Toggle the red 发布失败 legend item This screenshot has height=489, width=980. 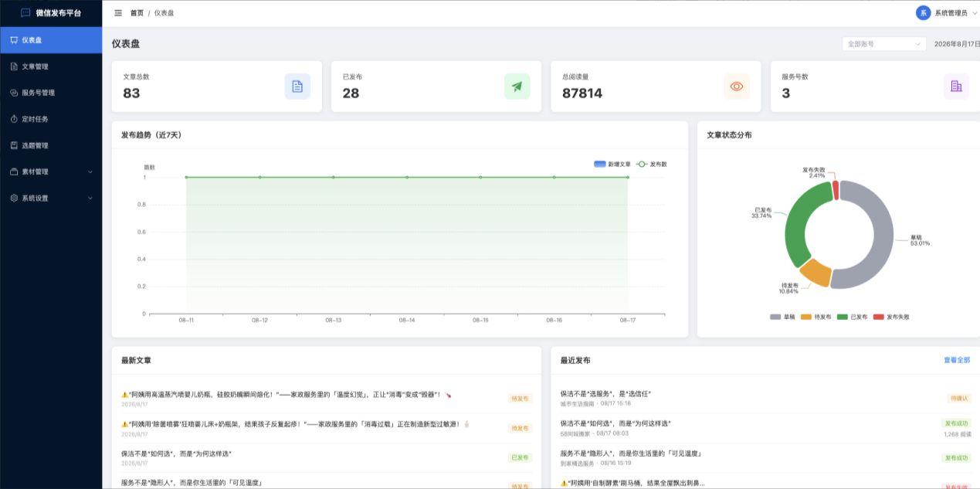click(x=891, y=317)
